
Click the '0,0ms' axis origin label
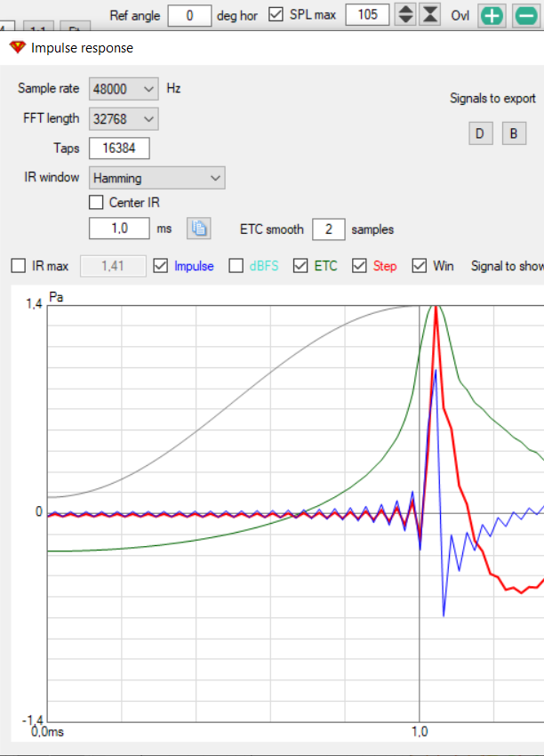click(47, 731)
